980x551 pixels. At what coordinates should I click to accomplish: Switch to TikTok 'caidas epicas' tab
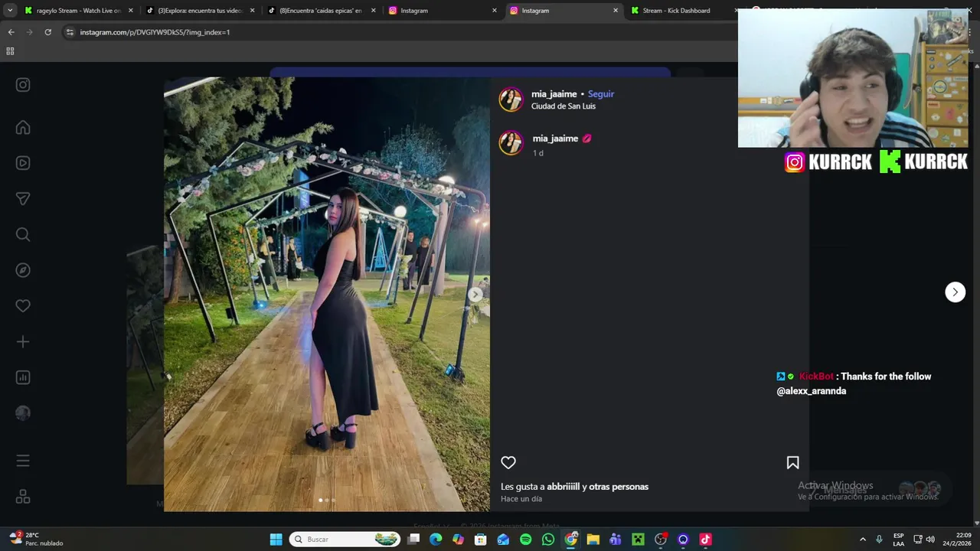point(322,11)
